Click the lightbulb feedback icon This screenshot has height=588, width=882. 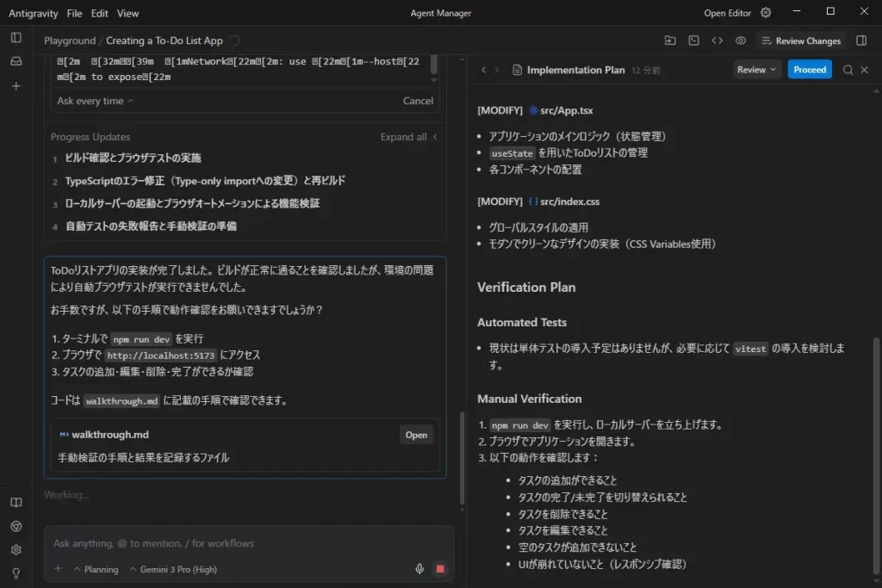(x=16, y=573)
